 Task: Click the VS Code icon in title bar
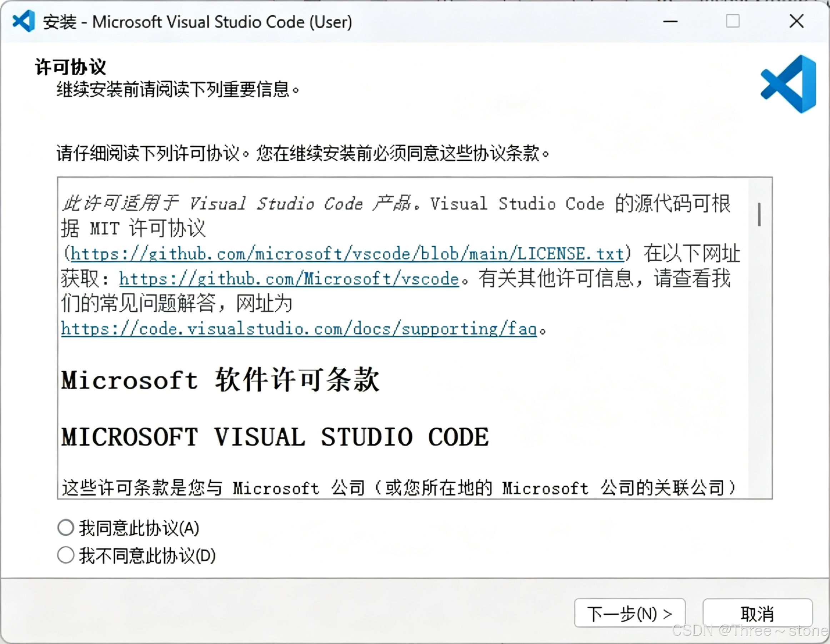pyautogui.click(x=24, y=21)
